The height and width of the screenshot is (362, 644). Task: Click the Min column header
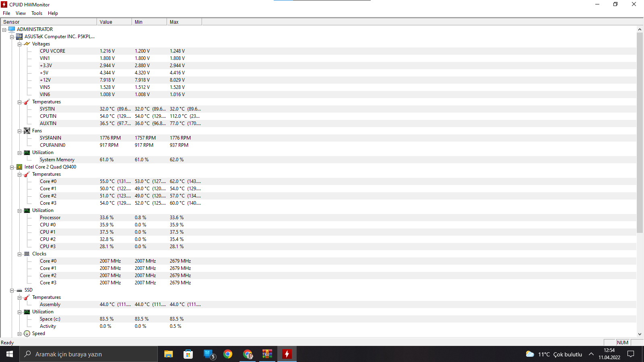pyautogui.click(x=149, y=22)
